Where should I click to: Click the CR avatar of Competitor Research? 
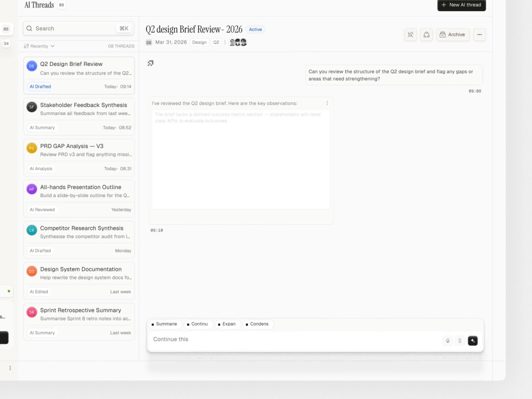tap(31, 230)
